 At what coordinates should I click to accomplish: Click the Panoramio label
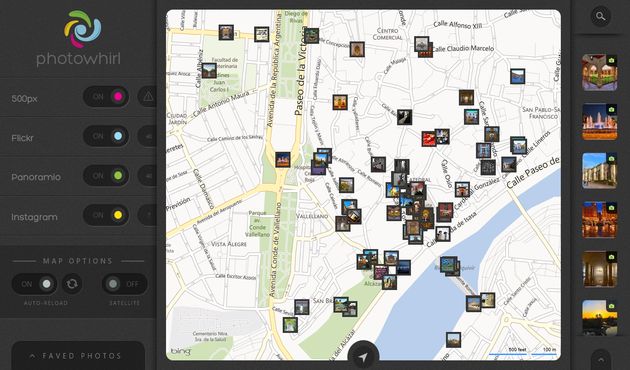36,177
